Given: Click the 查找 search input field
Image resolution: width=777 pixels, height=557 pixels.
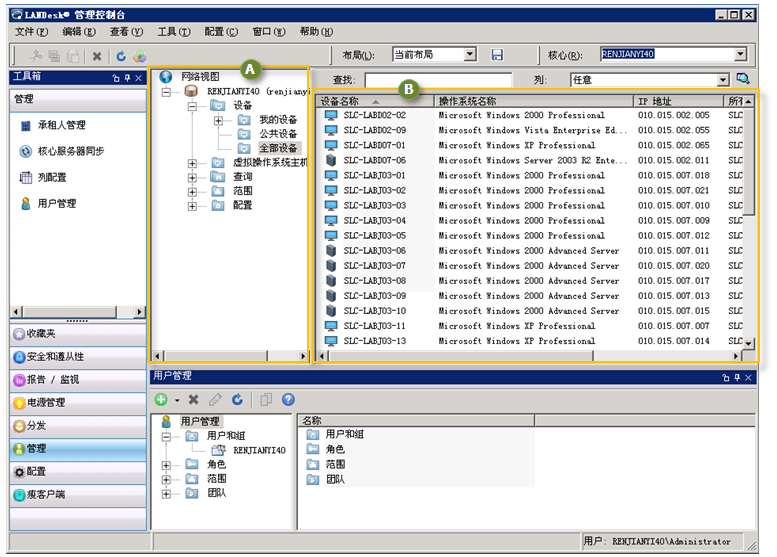Looking at the screenshot, I should tap(437, 80).
